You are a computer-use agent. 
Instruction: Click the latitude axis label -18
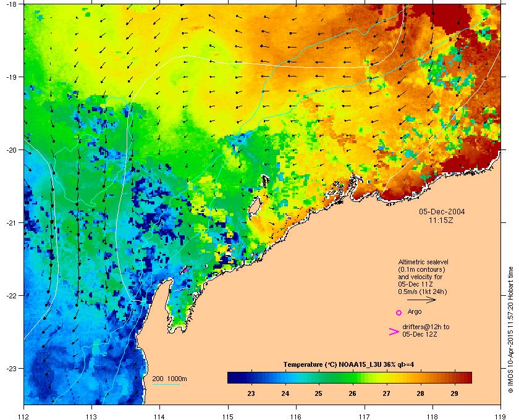tap(11, 4)
